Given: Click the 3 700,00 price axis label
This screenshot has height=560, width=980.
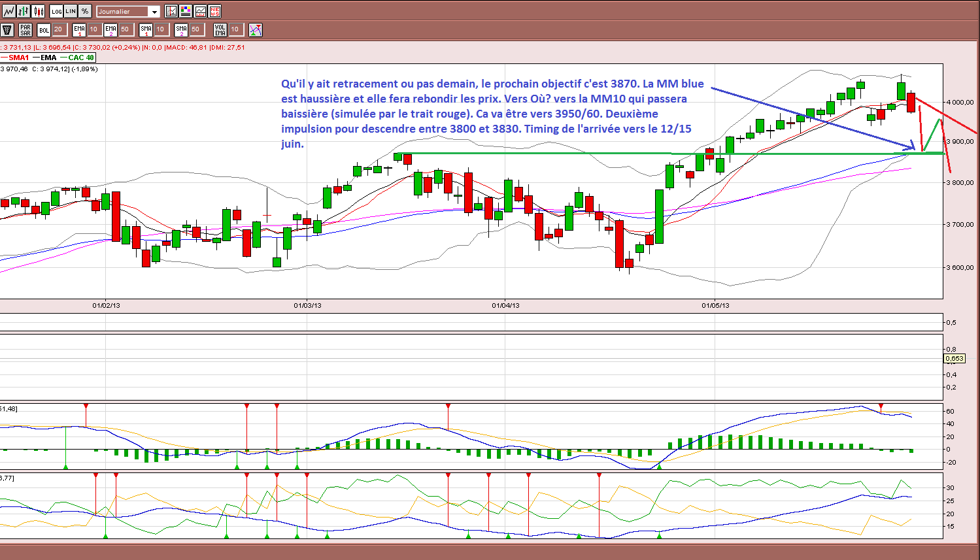Looking at the screenshot, I should [960, 224].
